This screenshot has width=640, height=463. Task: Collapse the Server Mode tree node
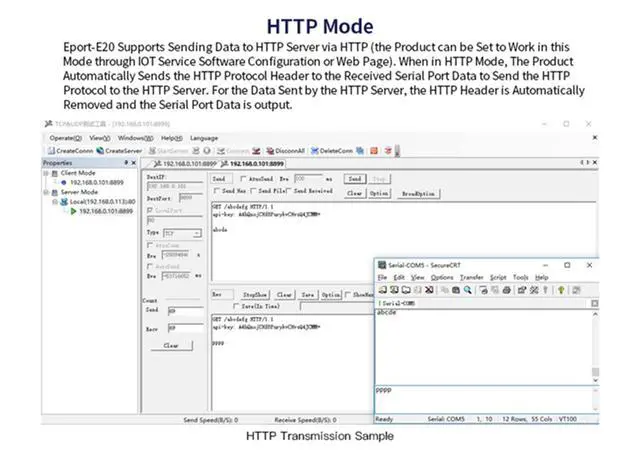[46, 191]
